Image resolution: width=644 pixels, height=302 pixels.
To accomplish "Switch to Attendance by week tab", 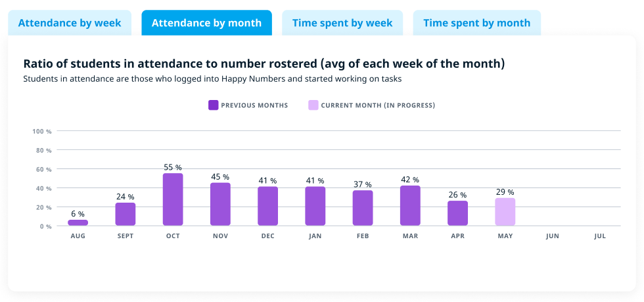I will (70, 23).
